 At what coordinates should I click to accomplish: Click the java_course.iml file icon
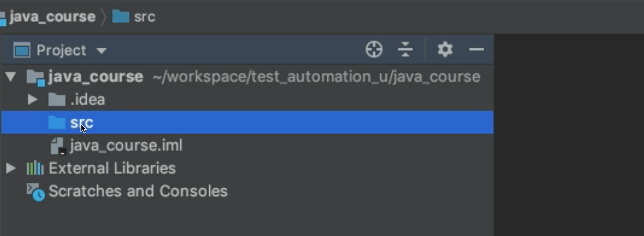[x=57, y=146]
